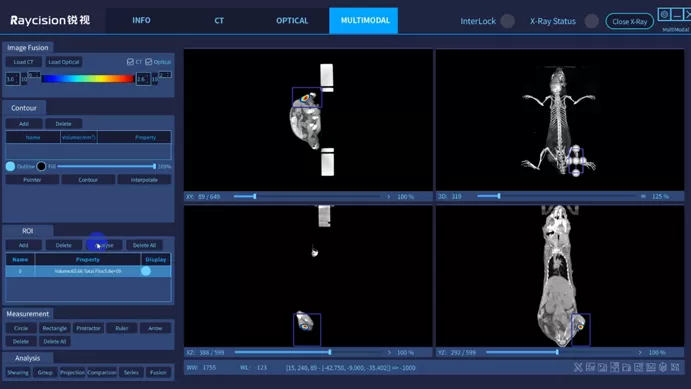
Task: Click the Contour panel header tab
Action: point(24,108)
